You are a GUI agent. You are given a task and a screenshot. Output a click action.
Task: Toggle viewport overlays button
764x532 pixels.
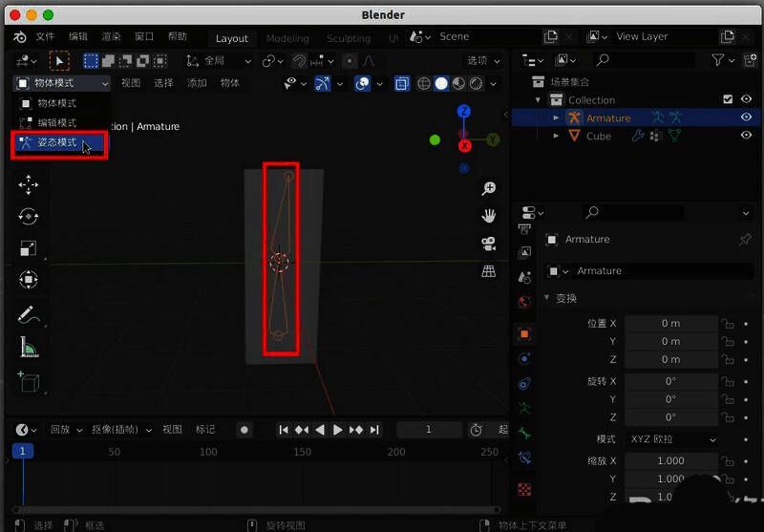(362, 84)
